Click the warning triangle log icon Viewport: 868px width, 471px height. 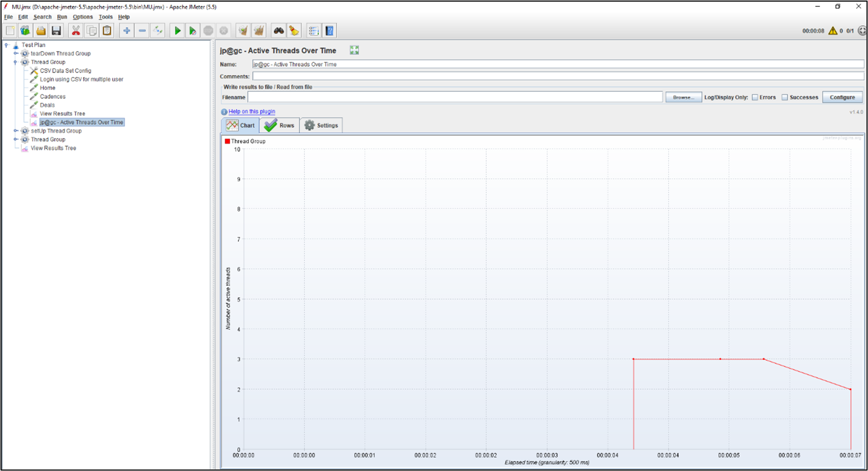click(x=833, y=31)
